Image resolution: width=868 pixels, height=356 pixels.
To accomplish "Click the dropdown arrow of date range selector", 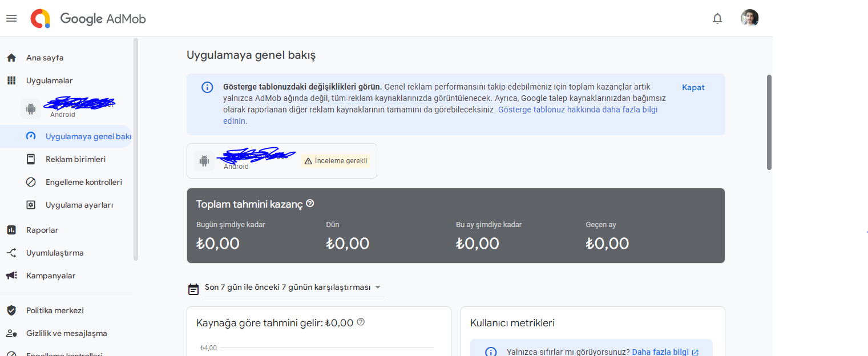I will 378,287.
